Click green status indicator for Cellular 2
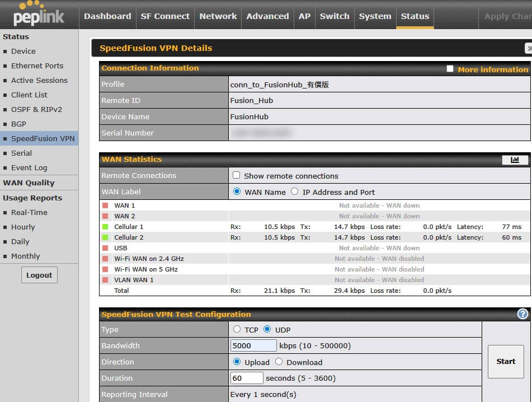 (x=105, y=237)
